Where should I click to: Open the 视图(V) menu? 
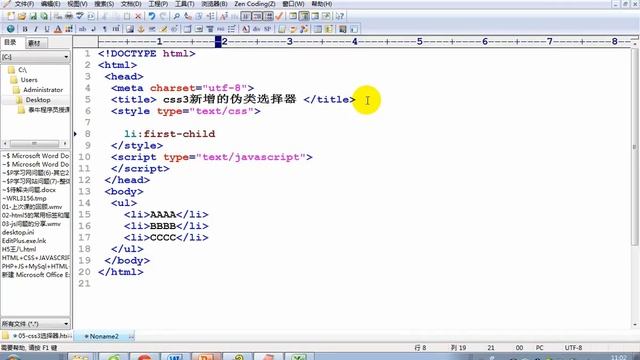(77, 4)
